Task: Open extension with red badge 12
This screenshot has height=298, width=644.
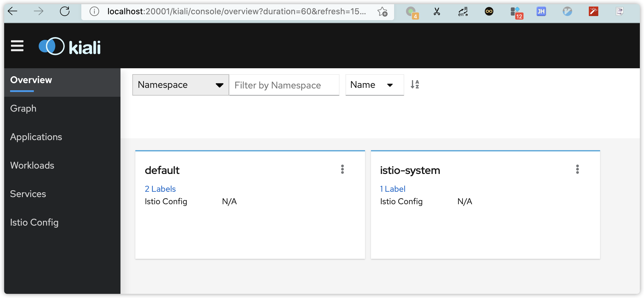Action: click(x=516, y=12)
